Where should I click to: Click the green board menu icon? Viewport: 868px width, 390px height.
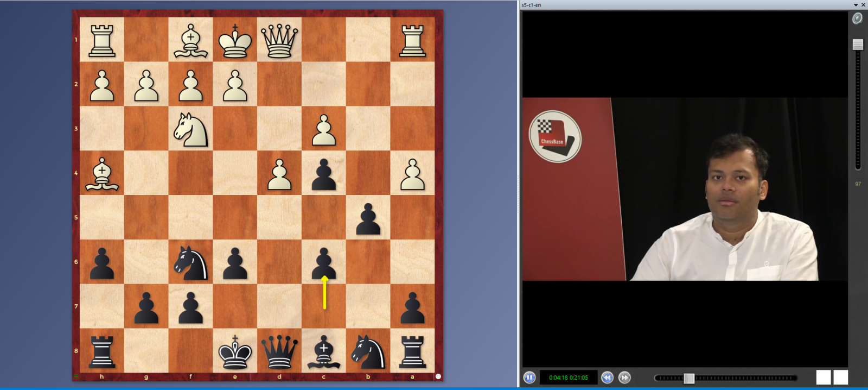pyautogui.click(x=76, y=376)
